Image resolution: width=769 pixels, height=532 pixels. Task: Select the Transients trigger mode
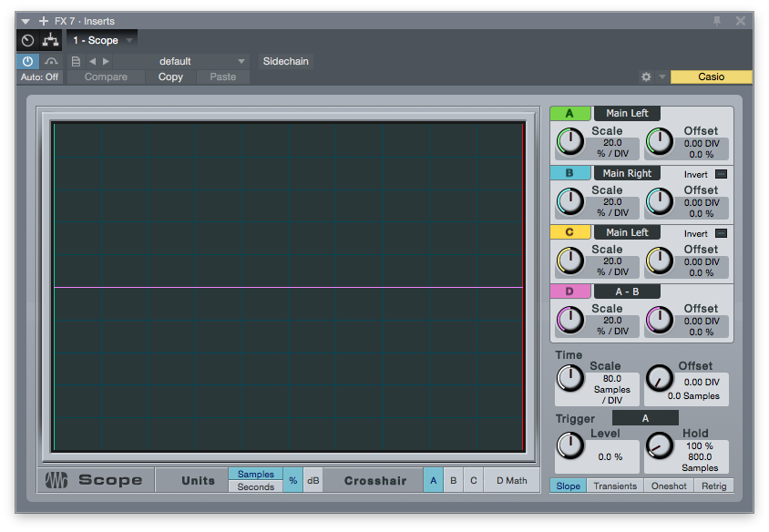pyautogui.click(x=615, y=486)
